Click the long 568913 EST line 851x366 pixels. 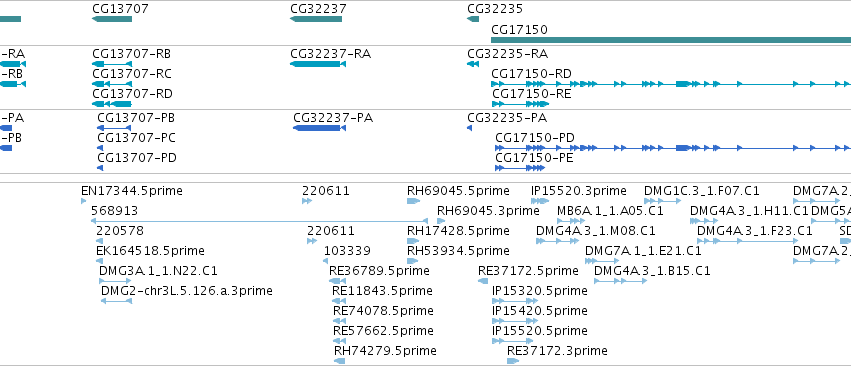(x=259, y=221)
